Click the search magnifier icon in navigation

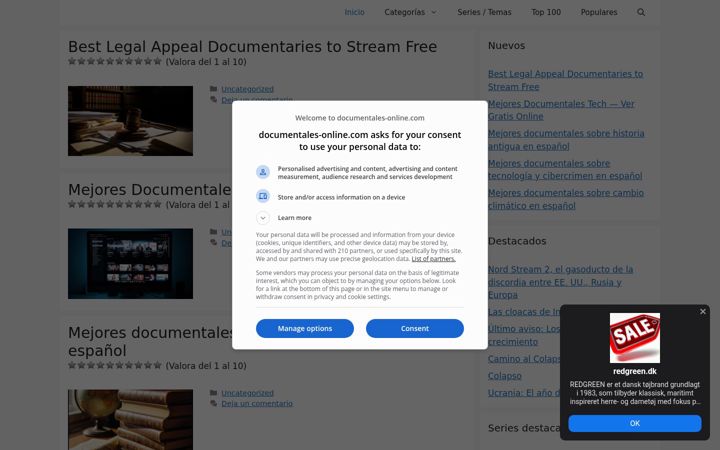(641, 12)
